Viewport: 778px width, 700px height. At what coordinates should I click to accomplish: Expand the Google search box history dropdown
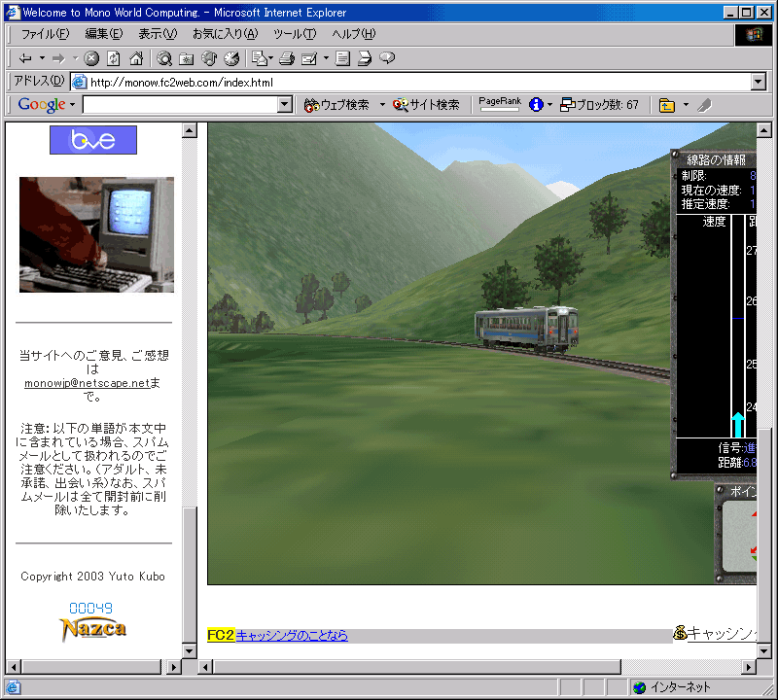click(x=285, y=105)
